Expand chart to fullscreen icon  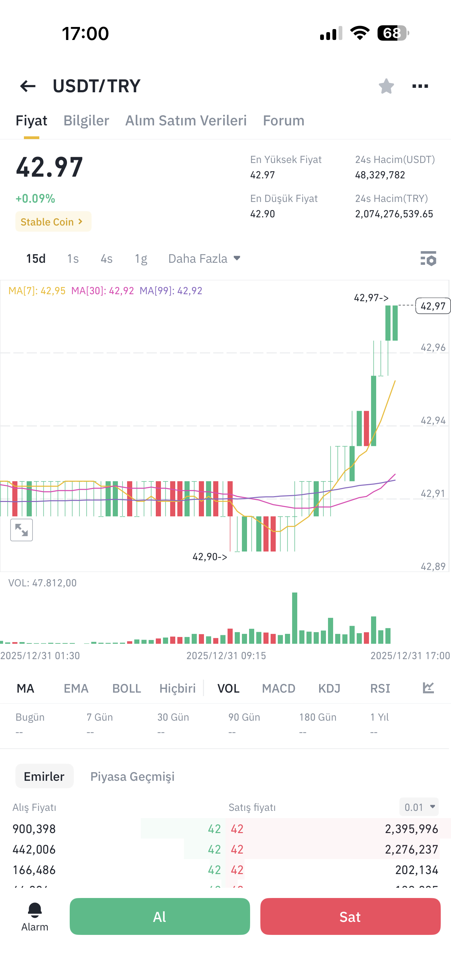[22, 530]
